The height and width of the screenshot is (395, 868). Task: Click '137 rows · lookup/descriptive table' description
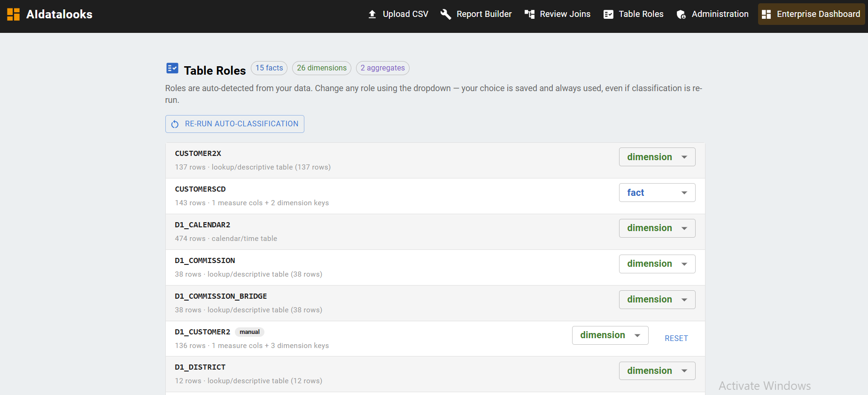coord(253,167)
